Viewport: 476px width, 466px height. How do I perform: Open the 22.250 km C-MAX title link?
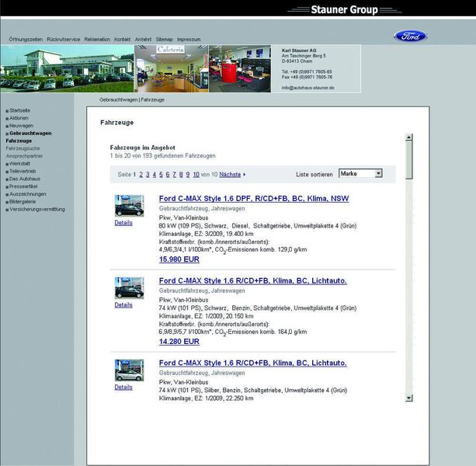point(253,363)
